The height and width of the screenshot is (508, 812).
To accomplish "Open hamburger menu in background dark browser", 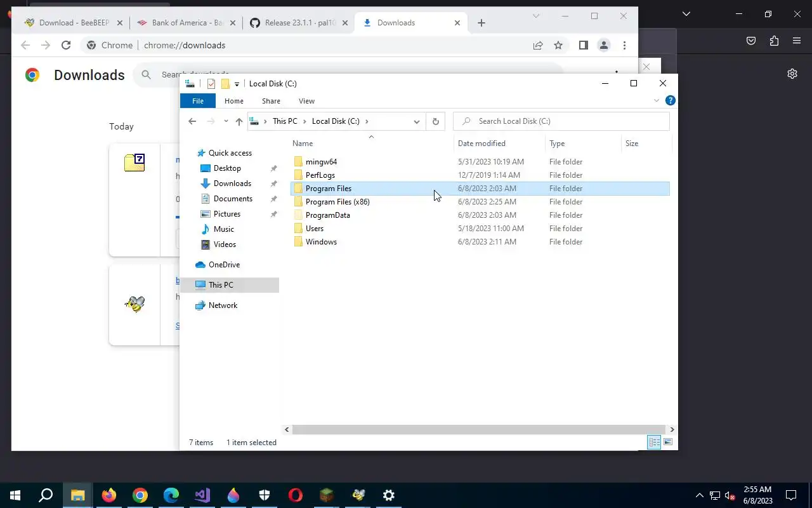I will click(x=797, y=41).
